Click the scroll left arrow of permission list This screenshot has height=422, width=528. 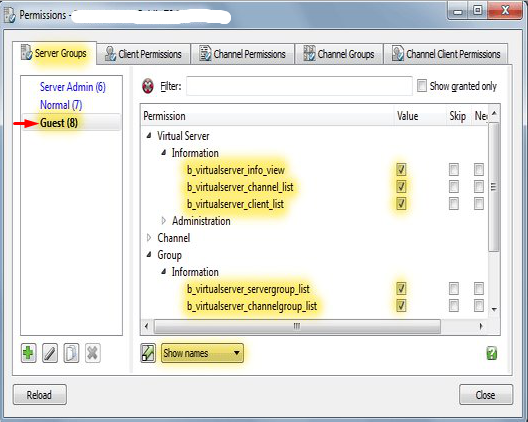tap(146, 326)
